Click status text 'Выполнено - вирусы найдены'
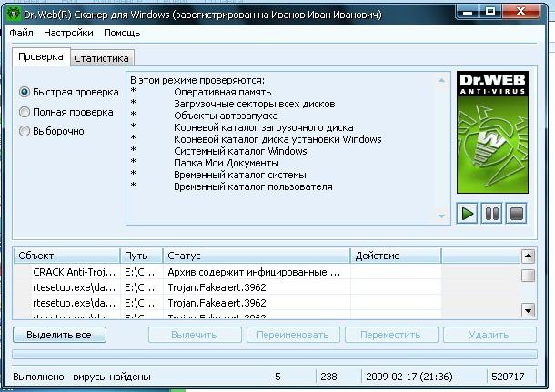Screen dimensions: 555x392 (82, 377)
